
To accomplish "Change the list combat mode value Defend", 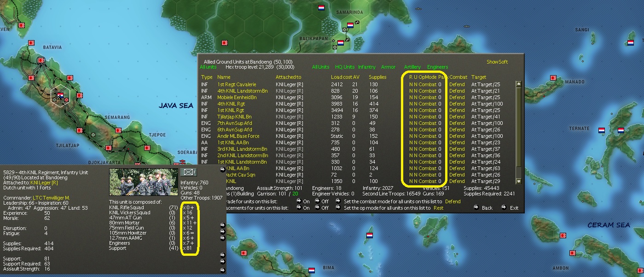I will pos(453,201).
